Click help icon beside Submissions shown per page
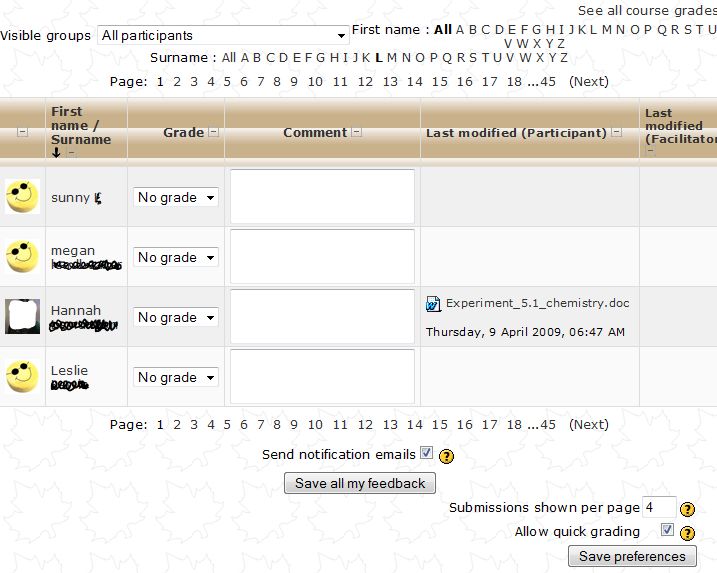 pyautogui.click(x=688, y=509)
